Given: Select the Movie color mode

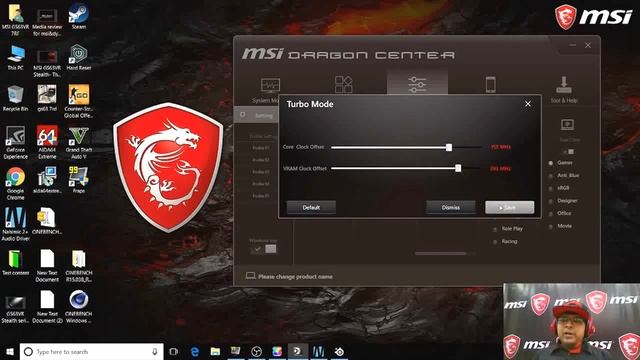Looking at the screenshot, I should 560,226.
